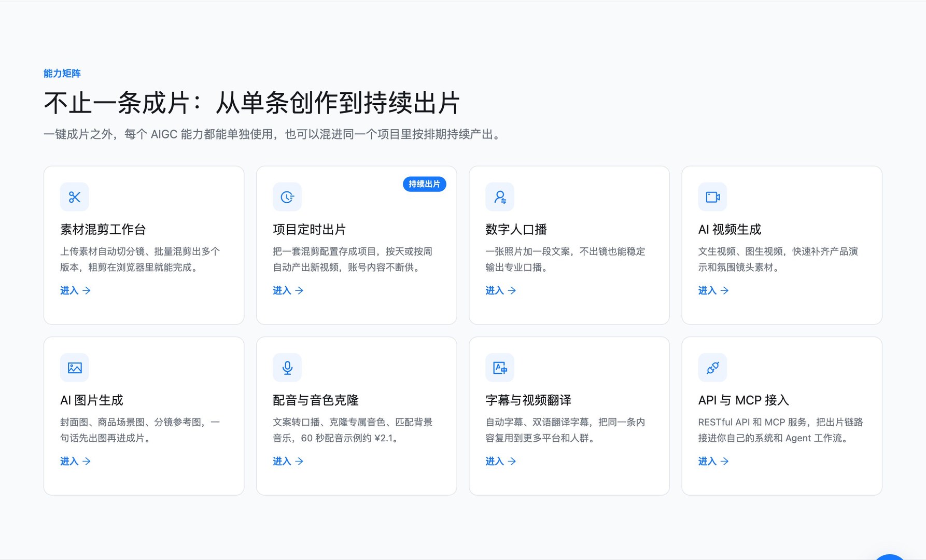Select the AI 图片生成 card title

[x=92, y=400]
